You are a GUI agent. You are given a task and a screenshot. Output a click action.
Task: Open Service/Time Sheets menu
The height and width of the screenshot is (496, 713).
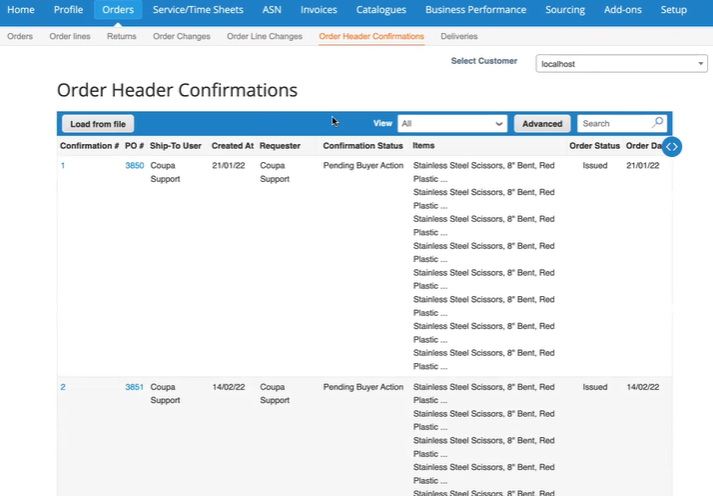click(198, 10)
